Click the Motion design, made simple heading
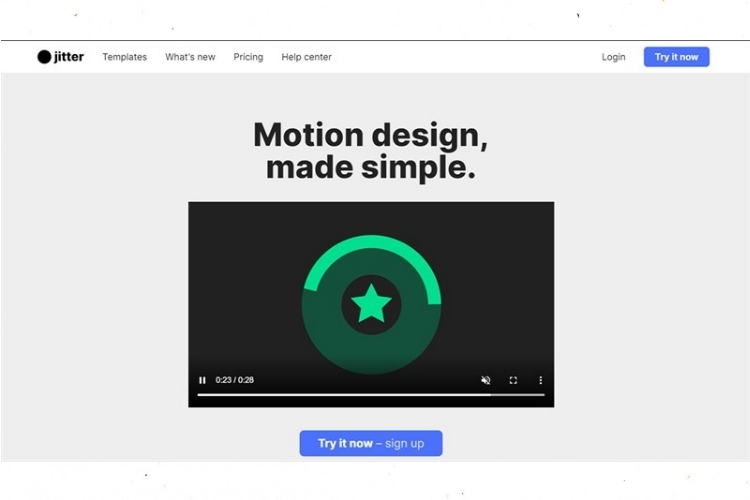The width and height of the screenshot is (750, 500). [x=371, y=151]
